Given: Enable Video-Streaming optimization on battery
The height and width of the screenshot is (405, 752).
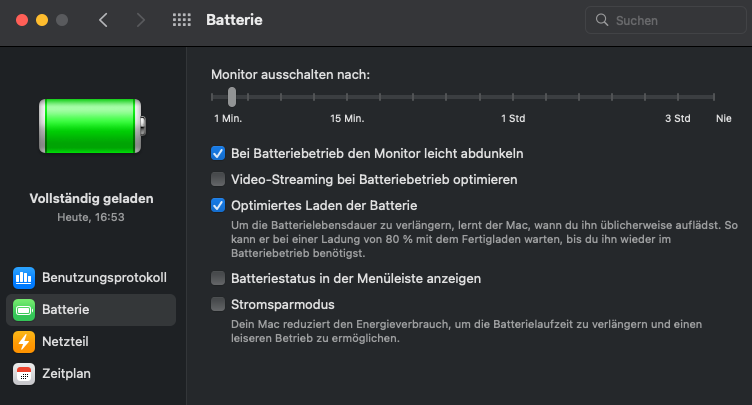Looking at the screenshot, I should (x=218, y=180).
